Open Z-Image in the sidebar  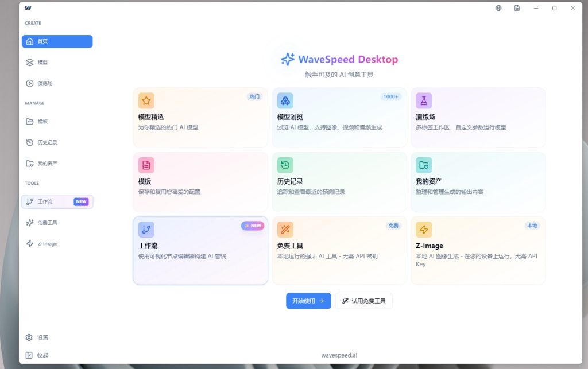57,243
